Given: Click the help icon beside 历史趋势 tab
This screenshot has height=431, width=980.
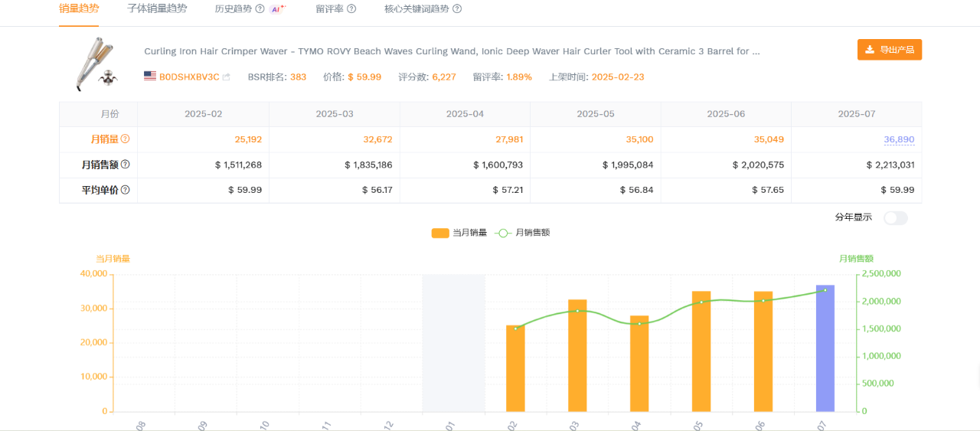Looking at the screenshot, I should [260, 9].
